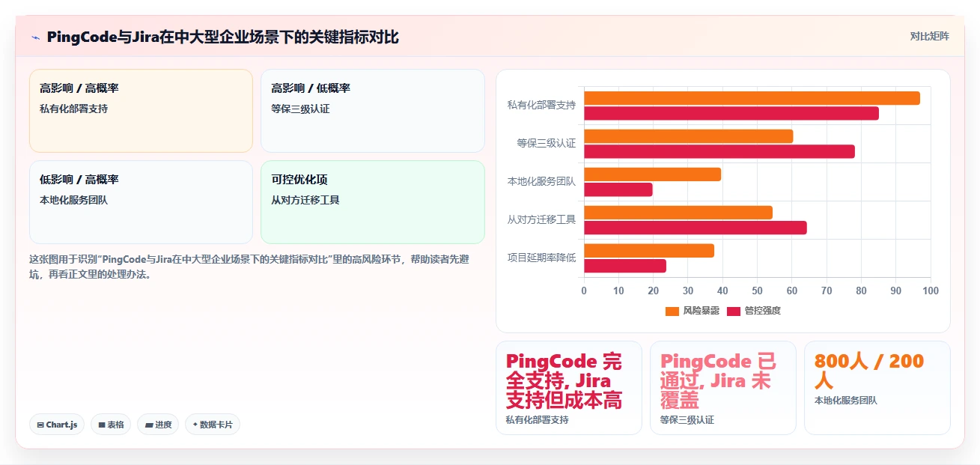
Task: Click the Chart.js tag chip
Action: coord(57,425)
